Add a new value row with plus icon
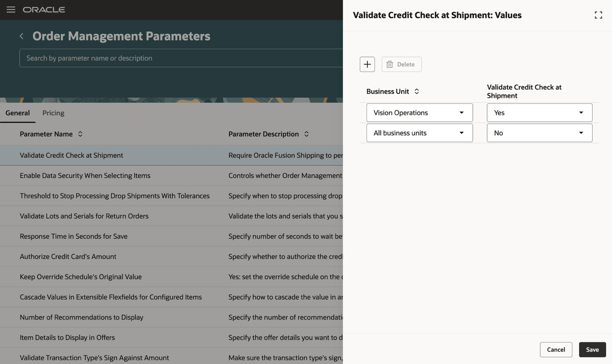The height and width of the screenshot is (364, 612). [367, 64]
